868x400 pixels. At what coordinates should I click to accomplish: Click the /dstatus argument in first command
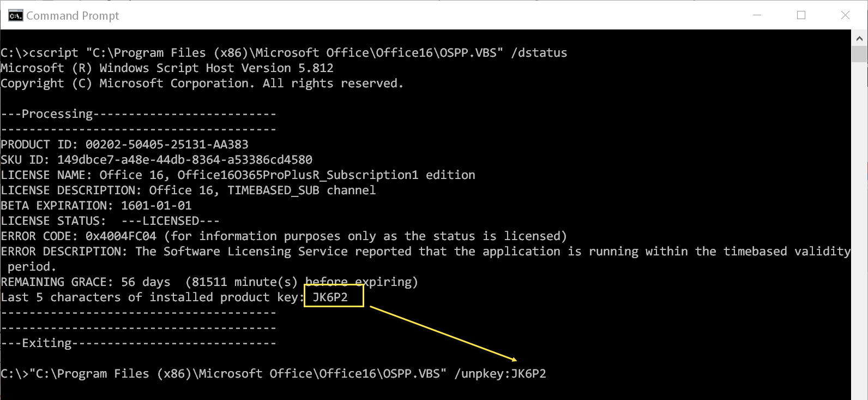pos(539,53)
